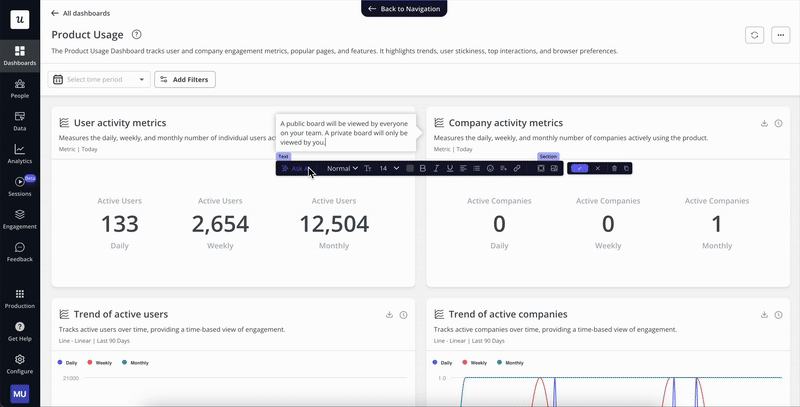Open the text color swatch
This screenshot has height=407, width=800.
(x=410, y=168)
